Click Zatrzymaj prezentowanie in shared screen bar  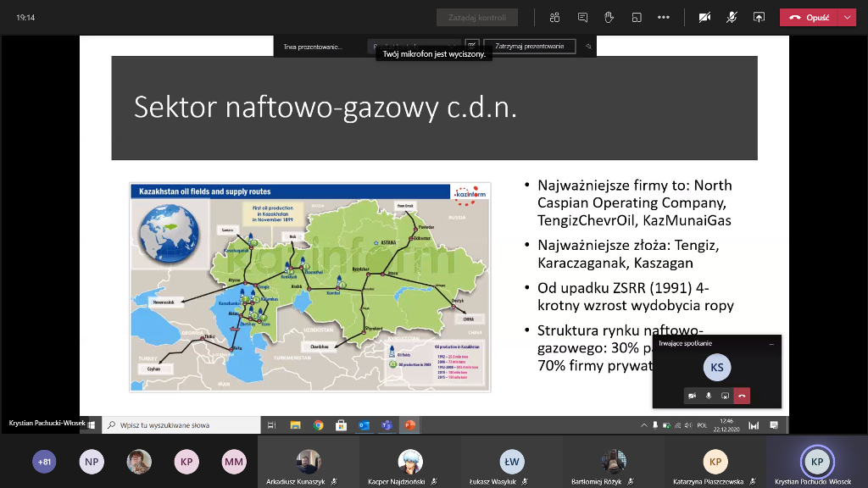529,47
